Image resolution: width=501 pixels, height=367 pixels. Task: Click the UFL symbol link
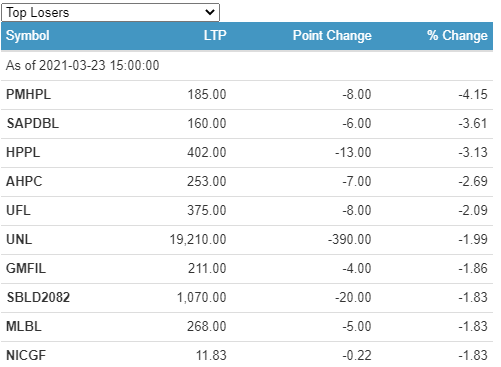point(18,210)
